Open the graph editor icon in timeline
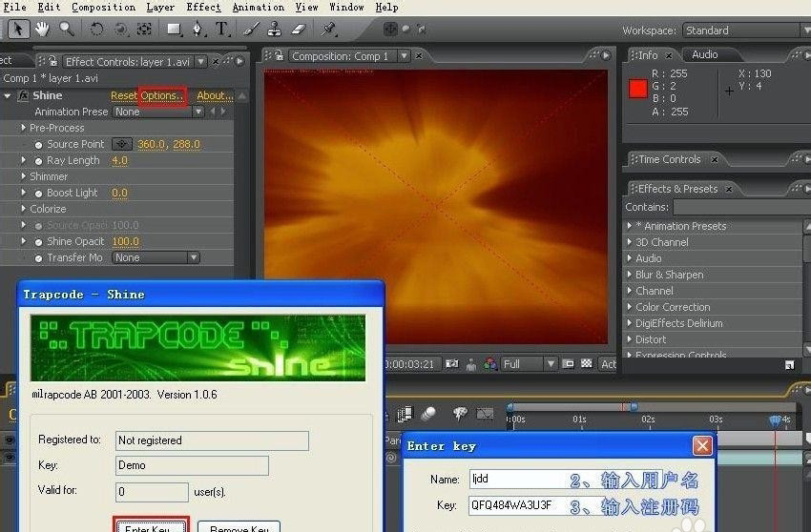The width and height of the screenshot is (811, 532). pyautogui.click(x=485, y=414)
